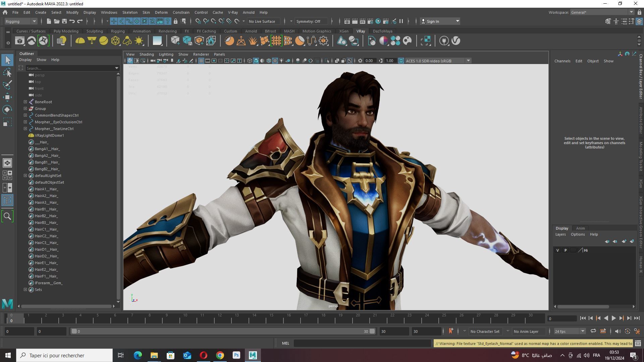Go to start of playback range

tap(583, 318)
